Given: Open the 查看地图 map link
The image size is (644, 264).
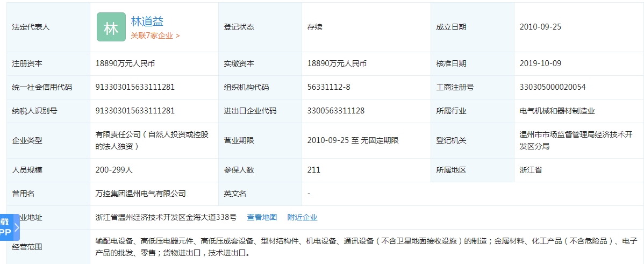Looking at the screenshot, I should (x=262, y=217).
